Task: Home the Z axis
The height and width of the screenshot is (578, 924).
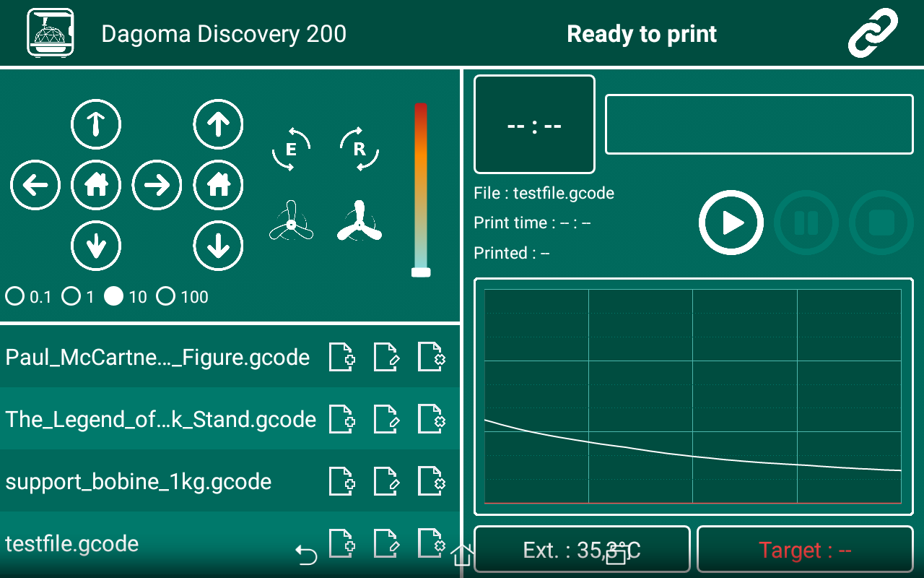Action: pyautogui.click(x=218, y=186)
